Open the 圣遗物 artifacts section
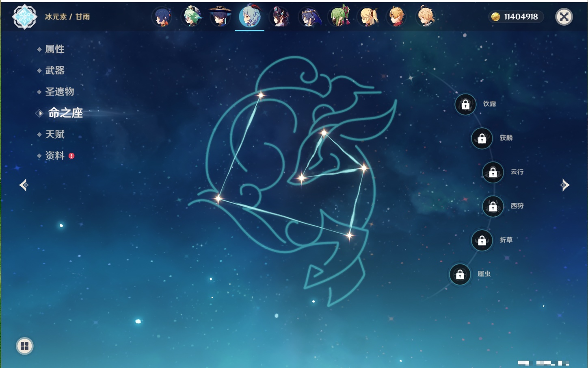 tap(59, 91)
